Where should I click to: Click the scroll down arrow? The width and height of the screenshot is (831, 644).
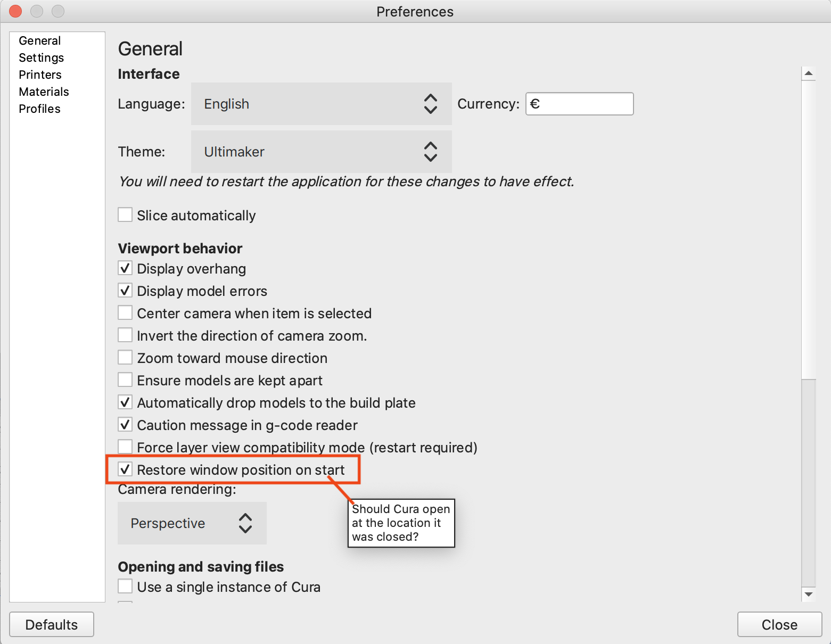[x=809, y=594]
